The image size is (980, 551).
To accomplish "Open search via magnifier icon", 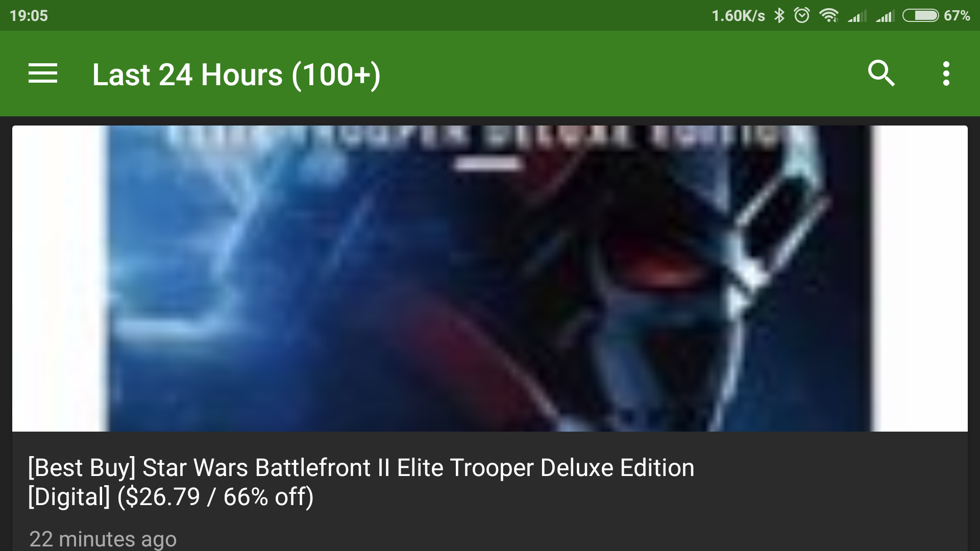I will 881,73.
